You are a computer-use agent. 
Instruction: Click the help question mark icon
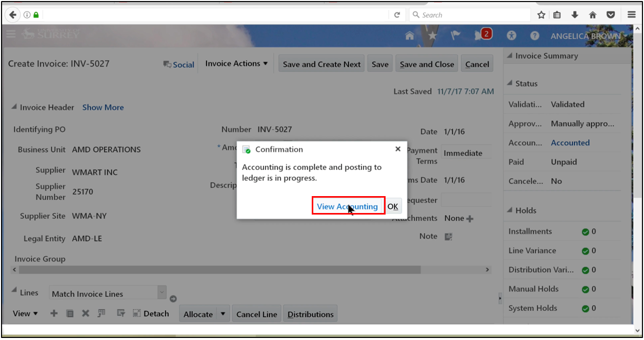pyautogui.click(x=535, y=36)
